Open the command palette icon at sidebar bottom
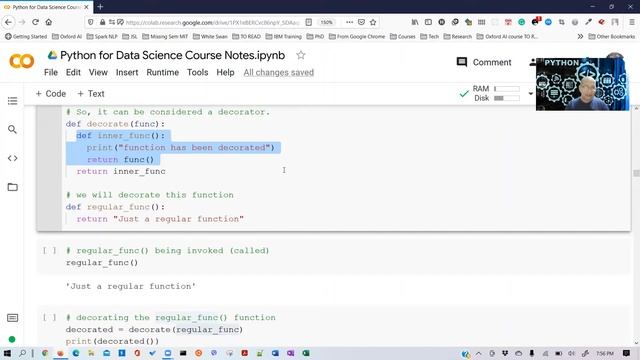 [12, 318]
